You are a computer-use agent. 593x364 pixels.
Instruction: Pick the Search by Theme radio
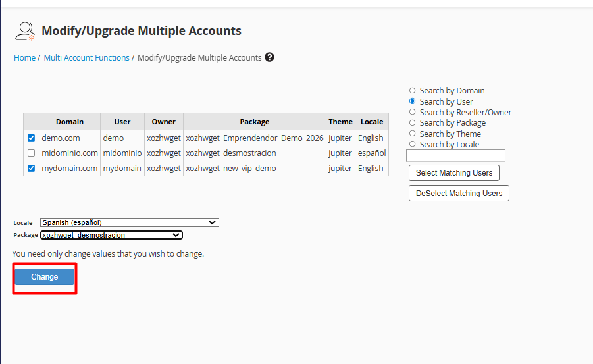412,134
